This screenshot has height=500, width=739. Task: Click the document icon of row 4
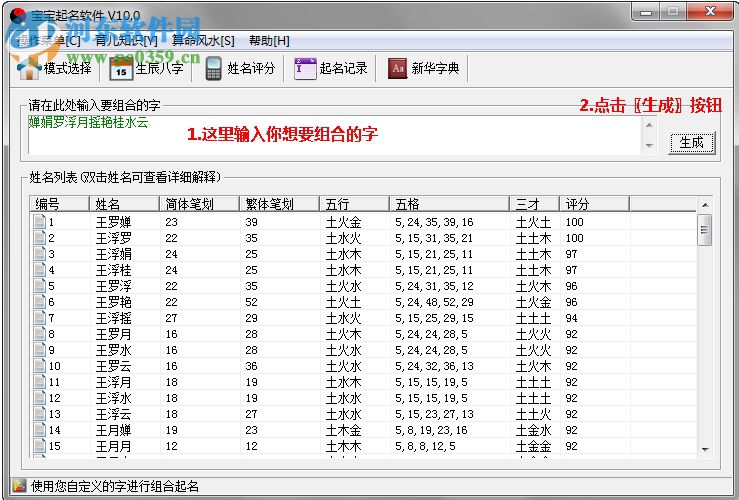pyautogui.click(x=40, y=270)
